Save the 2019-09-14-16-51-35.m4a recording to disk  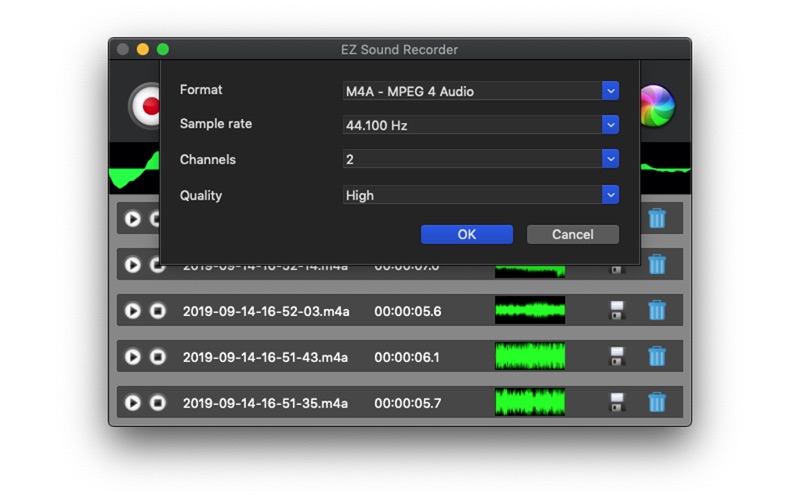617,402
